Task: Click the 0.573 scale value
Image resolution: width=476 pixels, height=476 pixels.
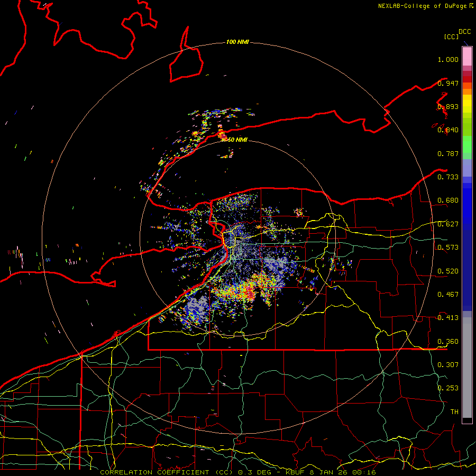Action: pos(448,248)
